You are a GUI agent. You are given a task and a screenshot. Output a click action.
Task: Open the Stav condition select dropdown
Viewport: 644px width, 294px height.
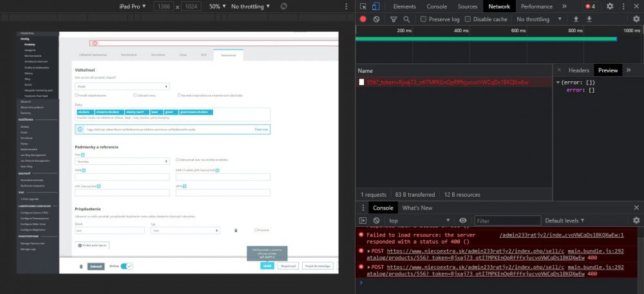click(x=122, y=162)
